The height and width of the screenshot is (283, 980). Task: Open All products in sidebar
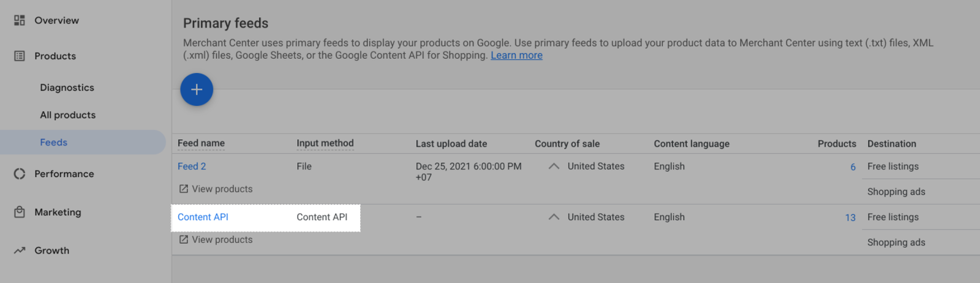point(68,115)
